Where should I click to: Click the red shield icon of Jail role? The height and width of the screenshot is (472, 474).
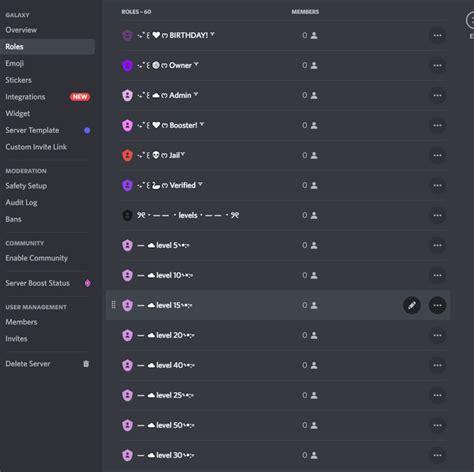[x=127, y=155]
